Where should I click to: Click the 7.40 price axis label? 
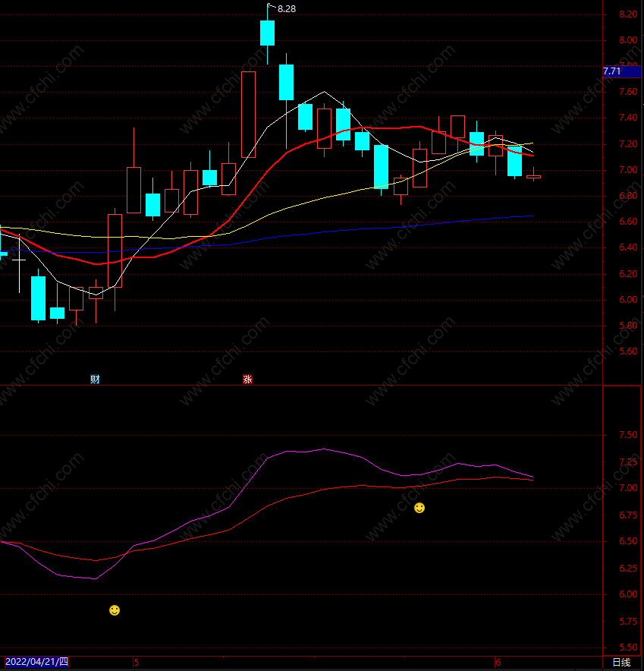(x=628, y=118)
